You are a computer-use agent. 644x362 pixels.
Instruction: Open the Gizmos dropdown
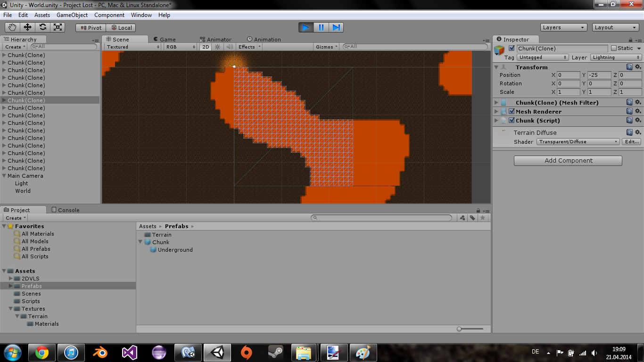point(327,47)
